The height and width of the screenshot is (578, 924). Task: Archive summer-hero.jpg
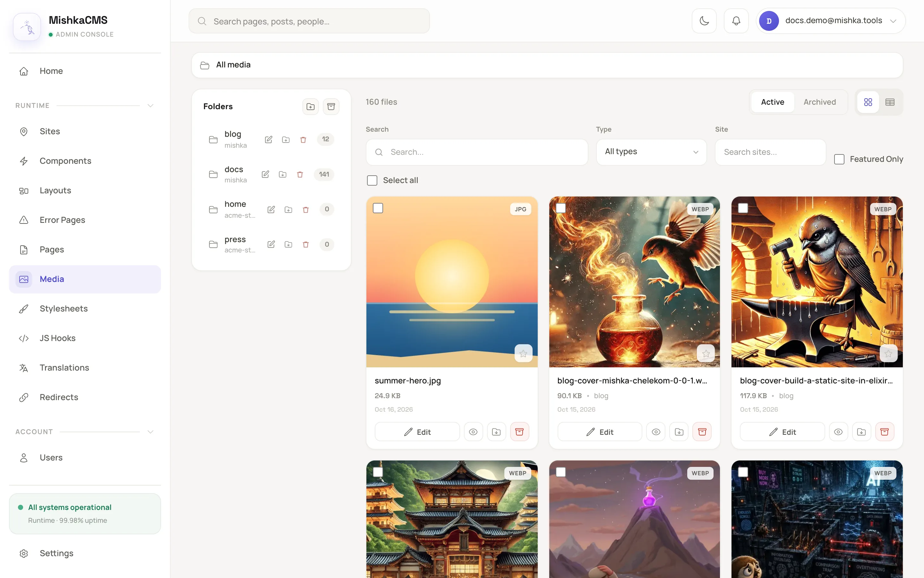519,432
